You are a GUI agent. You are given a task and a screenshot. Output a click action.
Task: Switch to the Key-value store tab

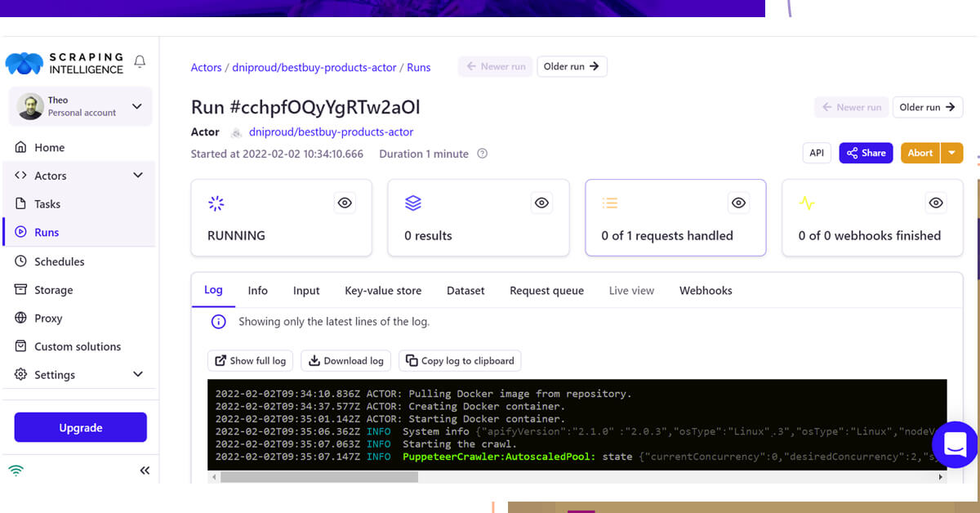(383, 290)
